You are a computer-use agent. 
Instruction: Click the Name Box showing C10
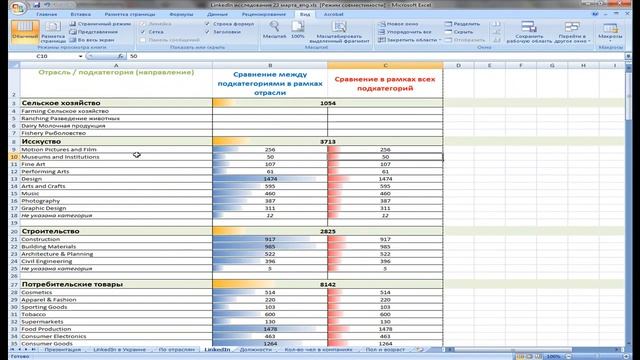pos(42,56)
